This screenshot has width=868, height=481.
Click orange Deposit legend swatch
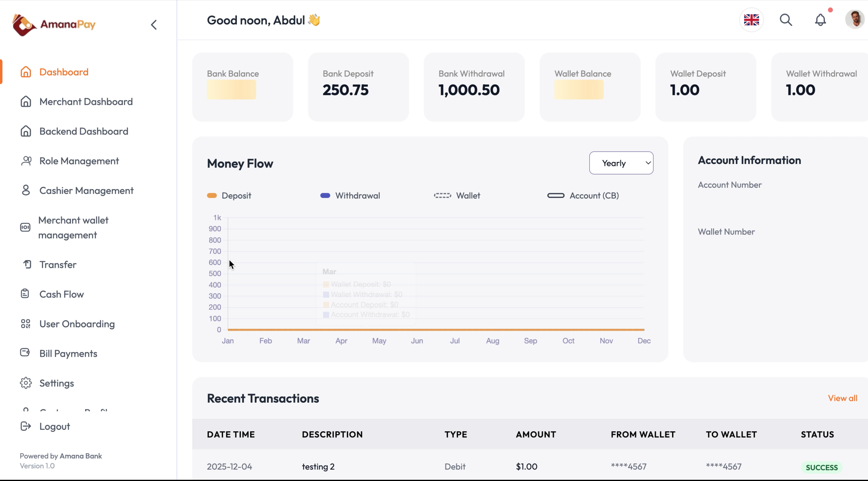(212, 196)
